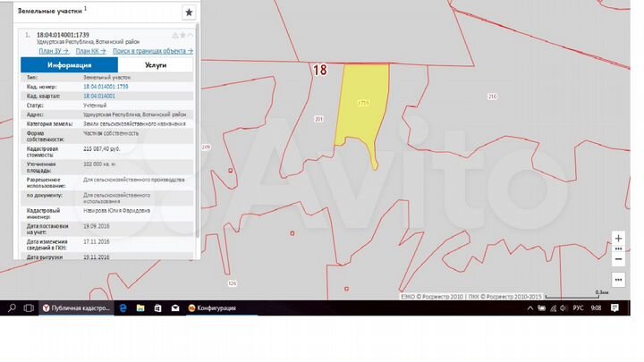This screenshot has width=644, height=362.
Task: Collapse the 18:04:014001:1739 result entry
Action: (191, 35)
